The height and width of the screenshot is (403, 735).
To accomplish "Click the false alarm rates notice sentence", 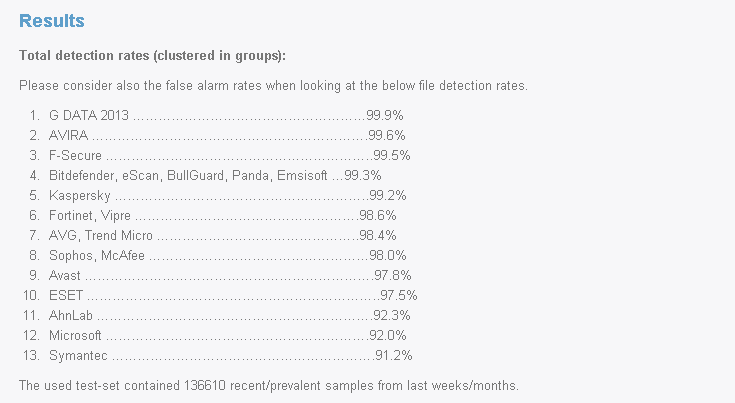I will tap(273, 85).
